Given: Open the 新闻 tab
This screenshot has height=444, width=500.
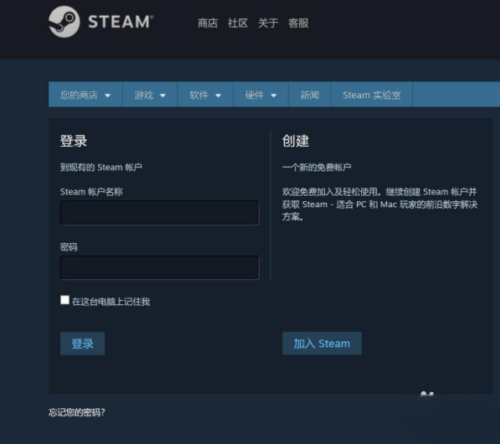Looking at the screenshot, I should coord(310,95).
